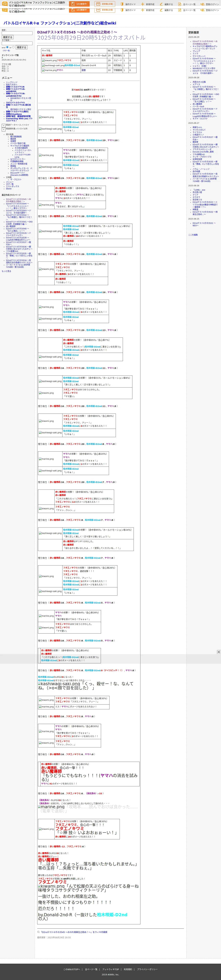Image resolution: width=221 pixels, height=980 pixels.
Task: Click ここを編集 in right sidebar
Action: coord(193,235)
